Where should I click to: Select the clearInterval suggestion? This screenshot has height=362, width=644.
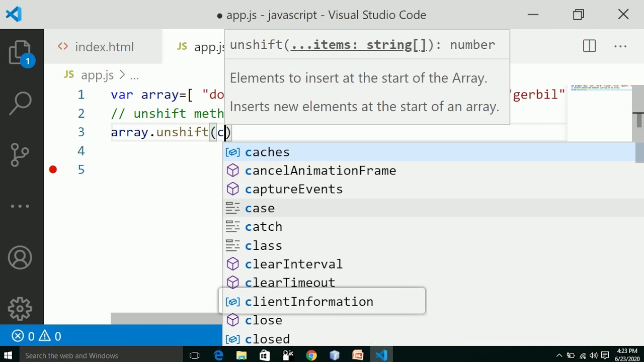(429, 264)
